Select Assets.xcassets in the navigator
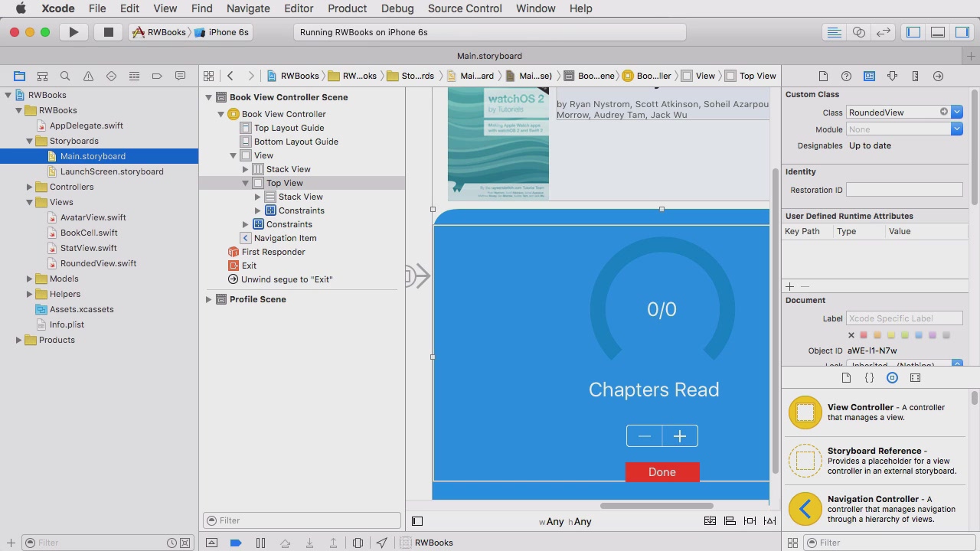Screen dimensions: 980x551 click(x=81, y=309)
